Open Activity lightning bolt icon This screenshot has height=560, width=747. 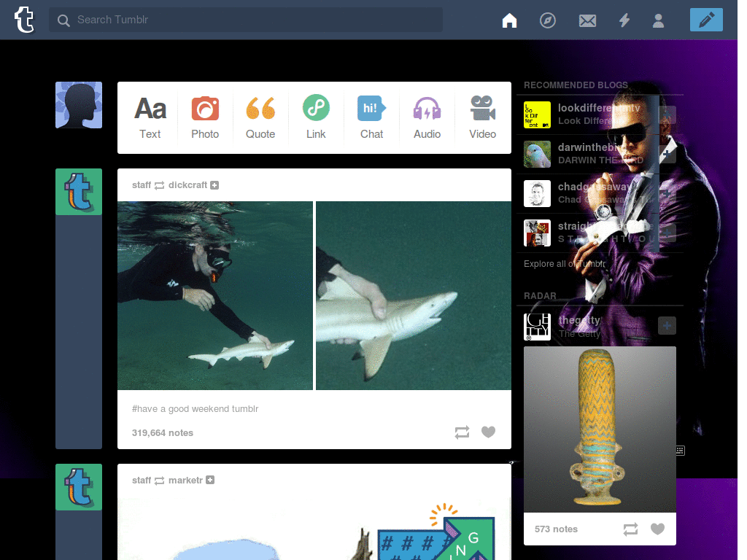(x=624, y=20)
